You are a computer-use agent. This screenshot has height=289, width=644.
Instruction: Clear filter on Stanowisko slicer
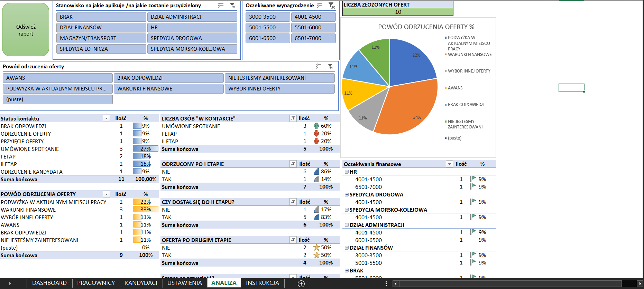point(233,6)
